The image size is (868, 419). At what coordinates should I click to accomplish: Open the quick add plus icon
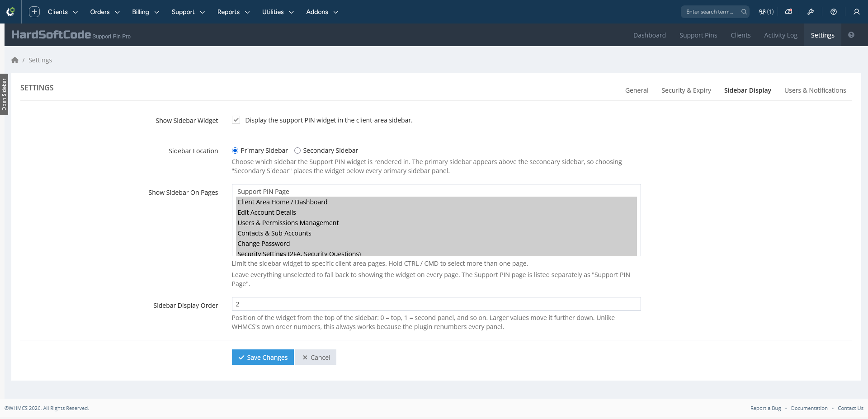(x=34, y=12)
